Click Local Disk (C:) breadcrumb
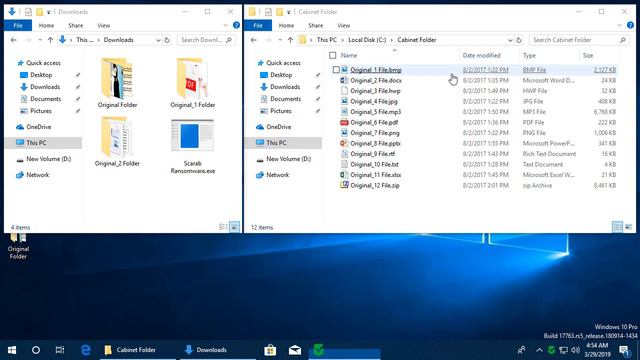The width and height of the screenshot is (640, 360). point(367,40)
